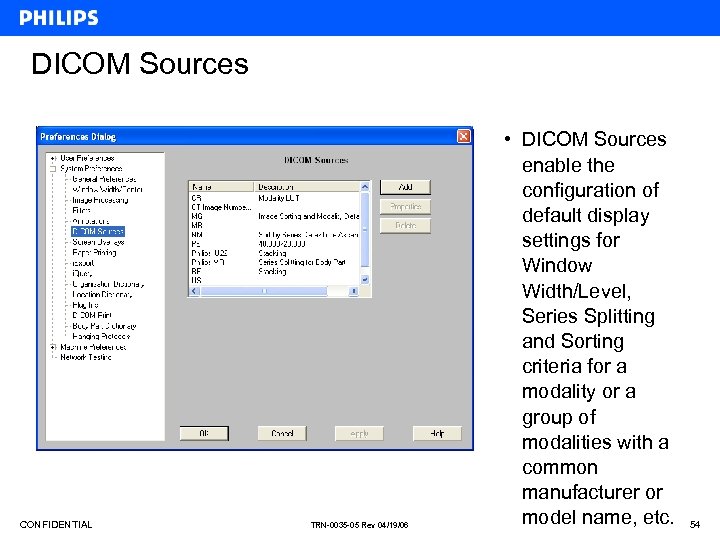This screenshot has height=540, width=720.
Task: Select User Preferences in the tree
Action: tap(87, 158)
